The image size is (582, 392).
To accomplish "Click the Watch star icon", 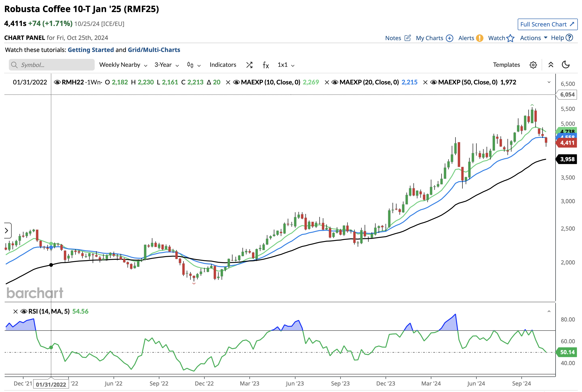I will coord(510,38).
